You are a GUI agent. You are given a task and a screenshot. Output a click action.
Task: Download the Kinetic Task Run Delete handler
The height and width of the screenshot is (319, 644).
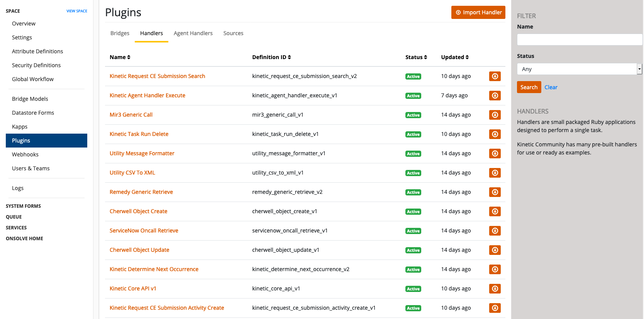click(x=495, y=134)
